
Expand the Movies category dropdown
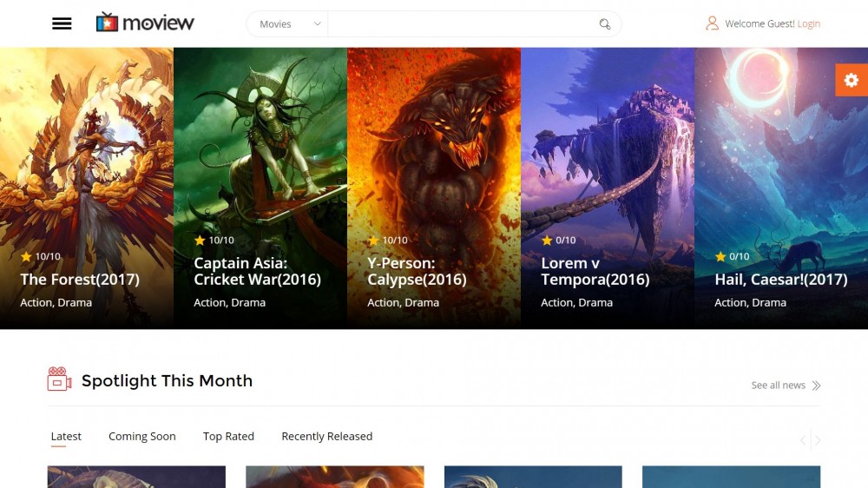287,23
